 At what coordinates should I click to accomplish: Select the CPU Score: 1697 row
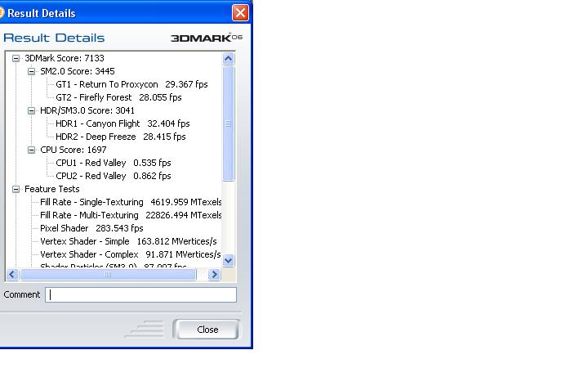point(73,150)
